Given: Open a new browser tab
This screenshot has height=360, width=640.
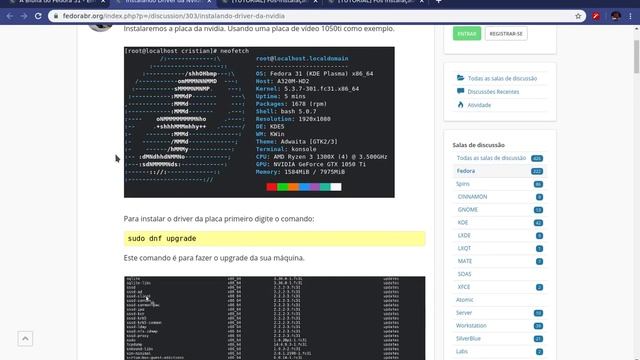Looking at the screenshot, I should pyautogui.click(x=438, y=2).
